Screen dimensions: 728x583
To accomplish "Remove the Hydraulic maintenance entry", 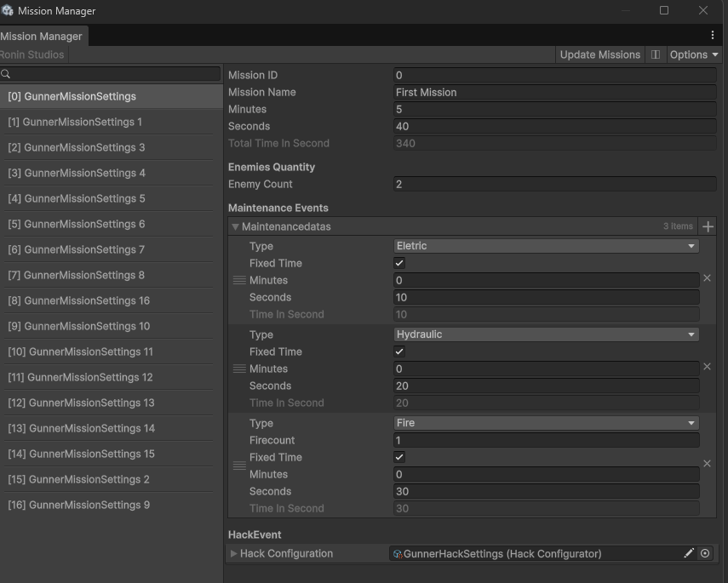I will point(707,367).
